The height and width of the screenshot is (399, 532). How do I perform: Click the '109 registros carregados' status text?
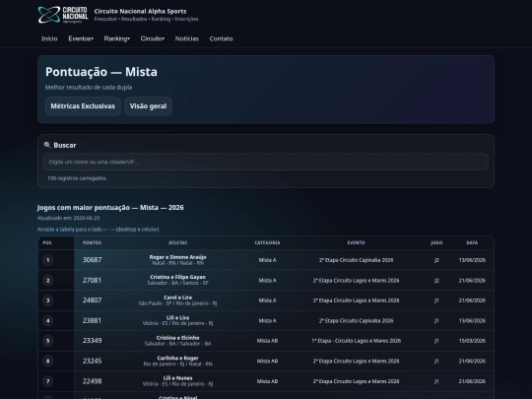pos(78,178)
